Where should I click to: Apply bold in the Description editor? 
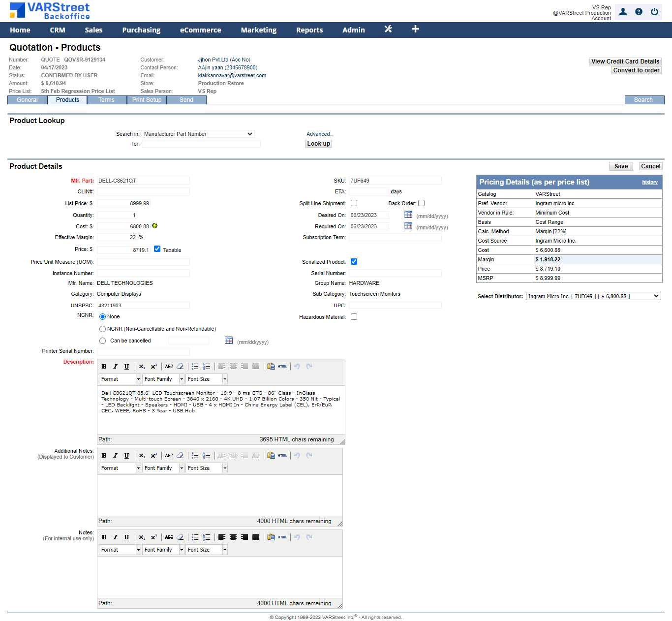[104, 367]
